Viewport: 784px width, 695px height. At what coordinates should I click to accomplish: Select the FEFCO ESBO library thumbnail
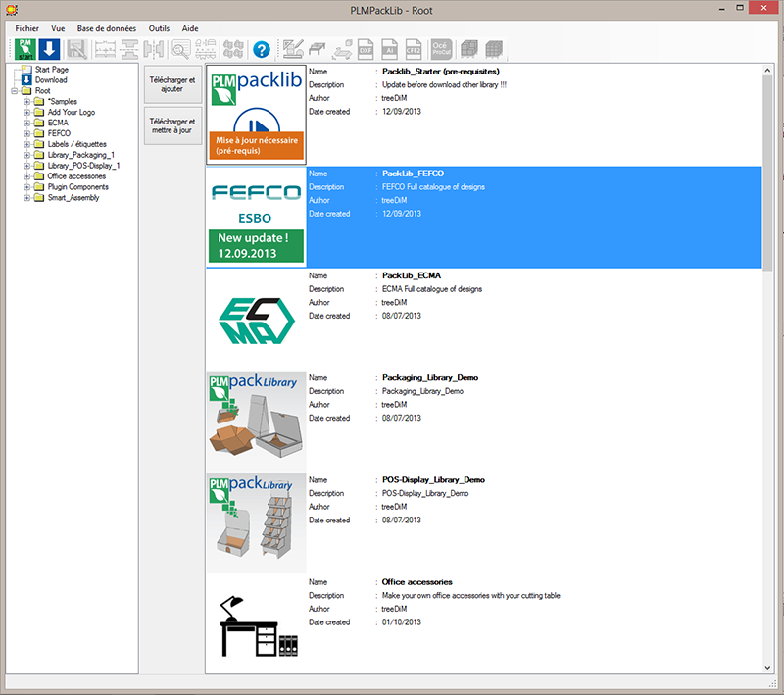coord(256,217)
